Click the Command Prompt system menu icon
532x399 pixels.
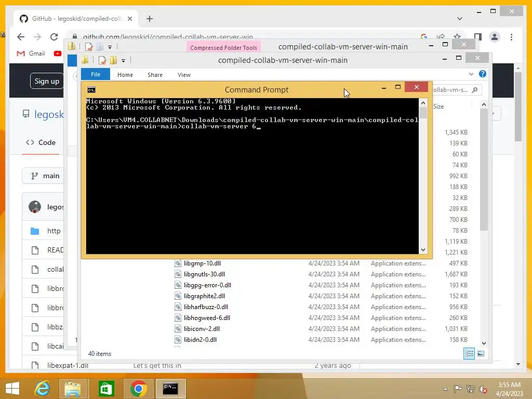91,89
